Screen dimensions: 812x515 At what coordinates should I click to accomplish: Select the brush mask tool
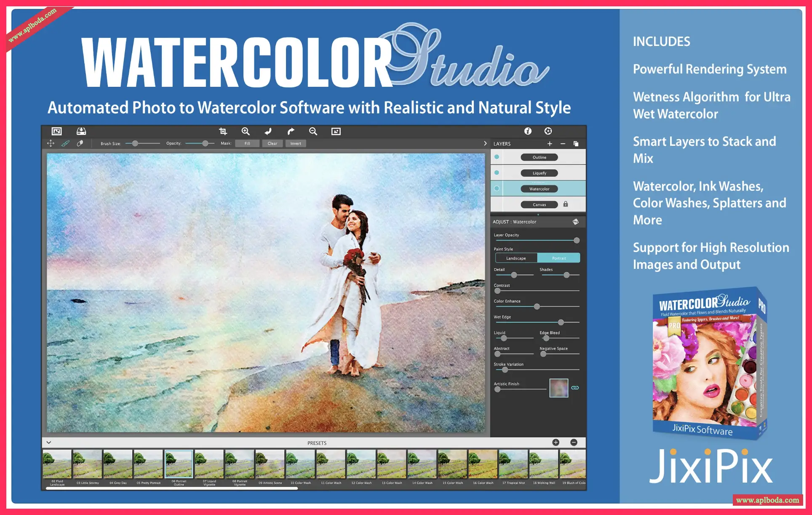(x=65, y=143)
